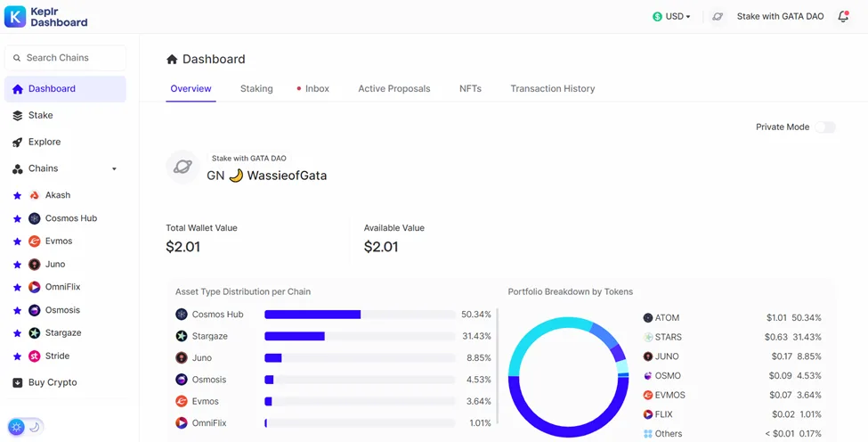Select the light mode sun button
The image size is (868, 442).
[x=17, y=427]
